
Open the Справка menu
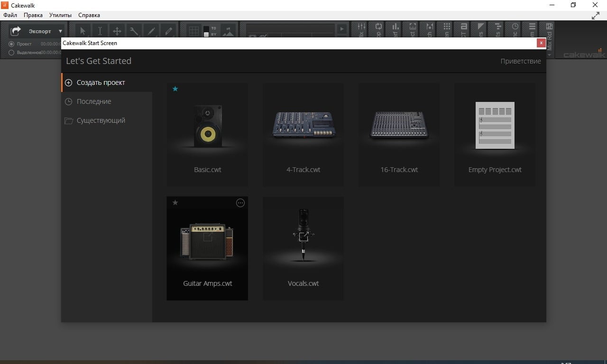coord(89,15)
